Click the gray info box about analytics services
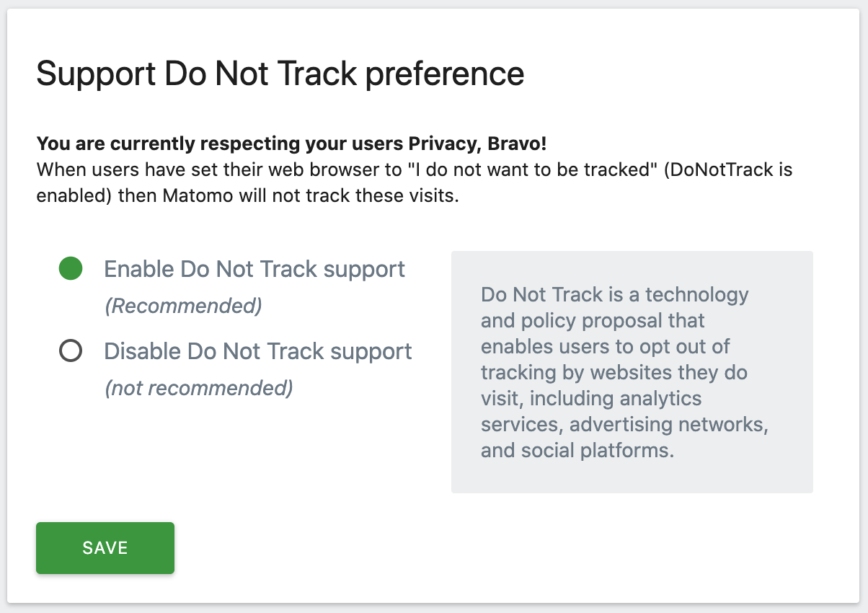Viewport: 868px width, 613px height. pos(632,371)
